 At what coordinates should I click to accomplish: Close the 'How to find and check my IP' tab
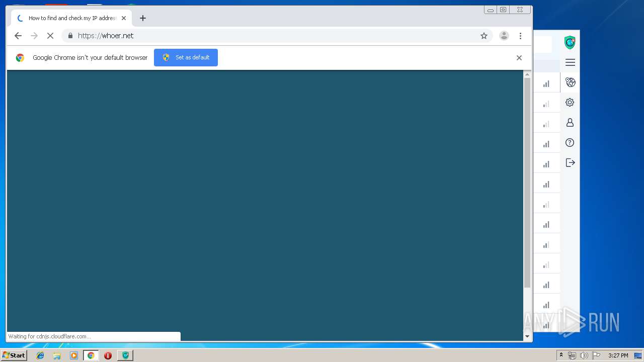point(124,18)
